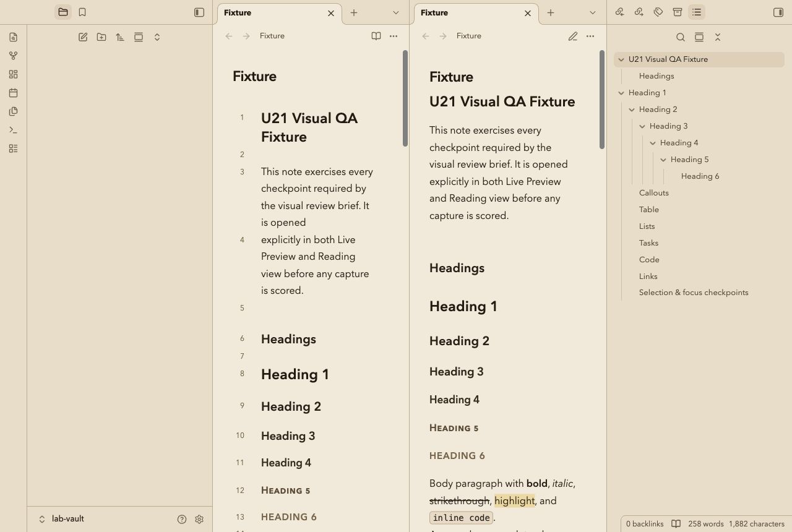Click 0 backlinks in status bar

point(645,524)
